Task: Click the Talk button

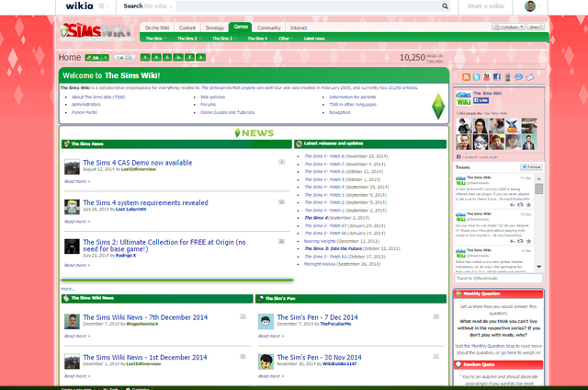Action: coord(125,57)
